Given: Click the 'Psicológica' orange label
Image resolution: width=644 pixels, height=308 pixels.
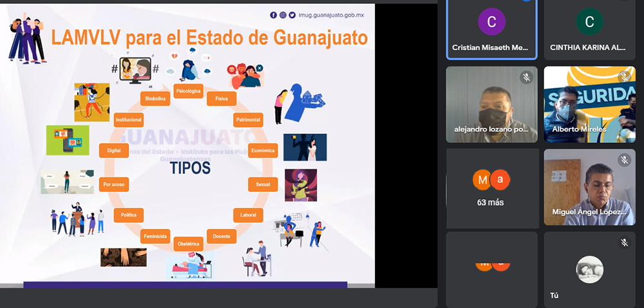Looking at the screenshot, I should tap(189, 91).
